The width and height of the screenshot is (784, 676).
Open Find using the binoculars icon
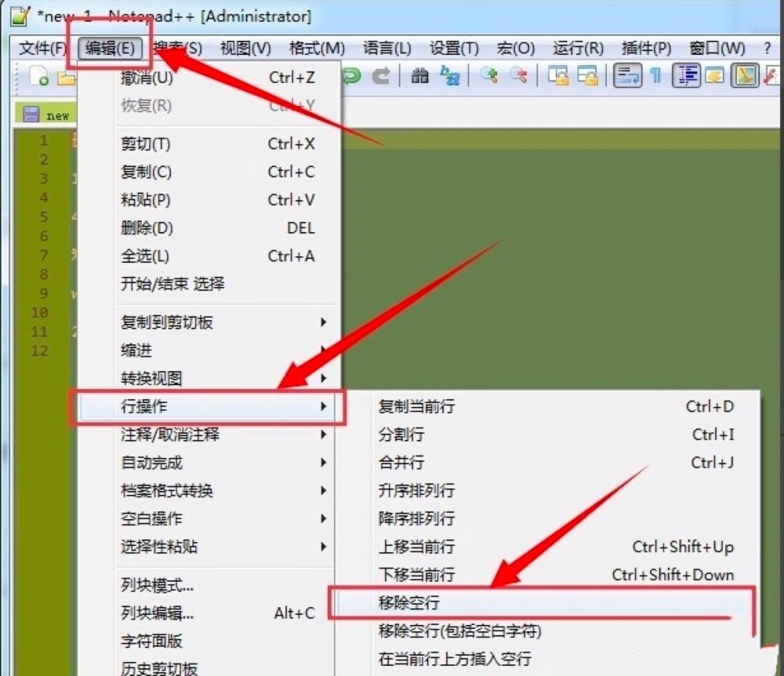pyautogui.click(x=419, y=75)
